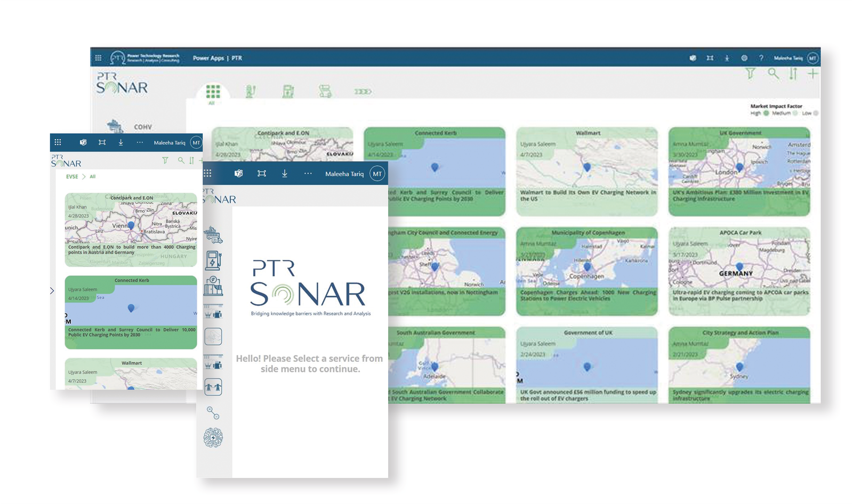Click PTR SONAR logo in front window center
Screen dimensions: 853x504
pyautogui.click(x=310, y=288)
